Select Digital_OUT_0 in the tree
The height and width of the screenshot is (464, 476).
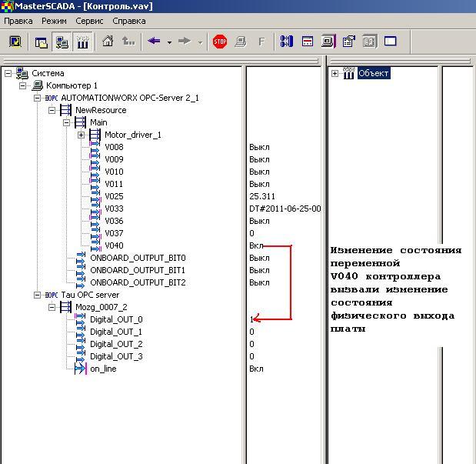tap(116, 320)
